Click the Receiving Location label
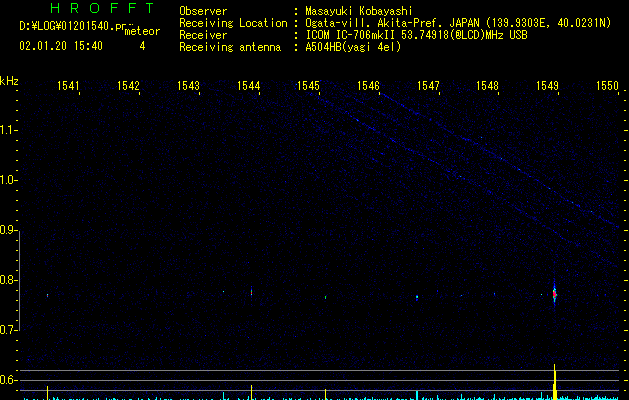Viewport: 629px width, 400px height. tap(233, 23)
